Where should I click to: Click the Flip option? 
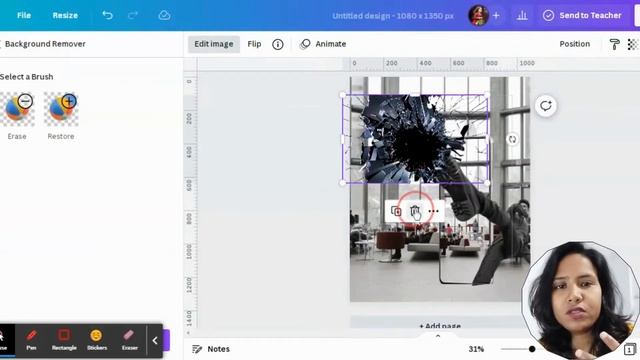(254, 44)
